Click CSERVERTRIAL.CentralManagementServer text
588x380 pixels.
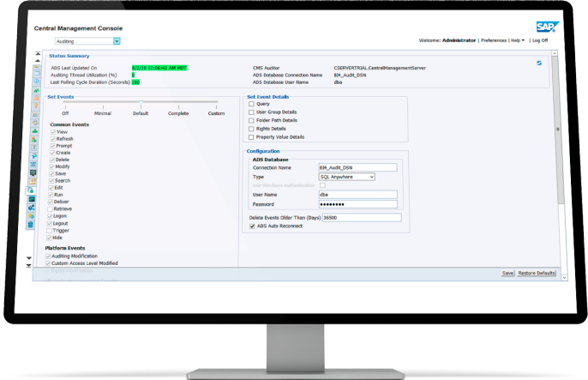coord(380,68)
